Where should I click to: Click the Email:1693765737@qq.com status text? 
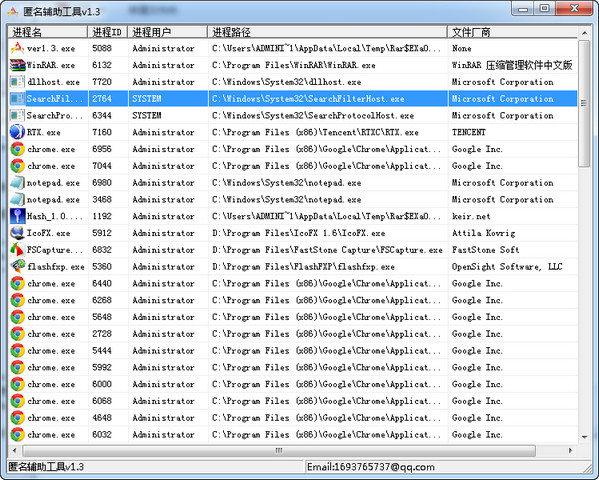click(371, 467)
